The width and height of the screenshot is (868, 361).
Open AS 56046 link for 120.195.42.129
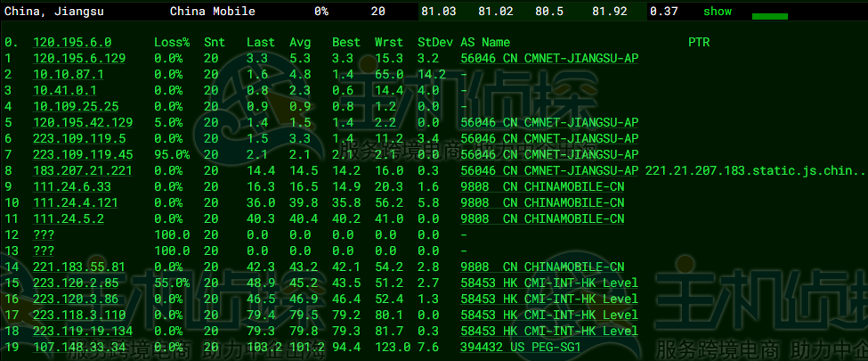549,122
